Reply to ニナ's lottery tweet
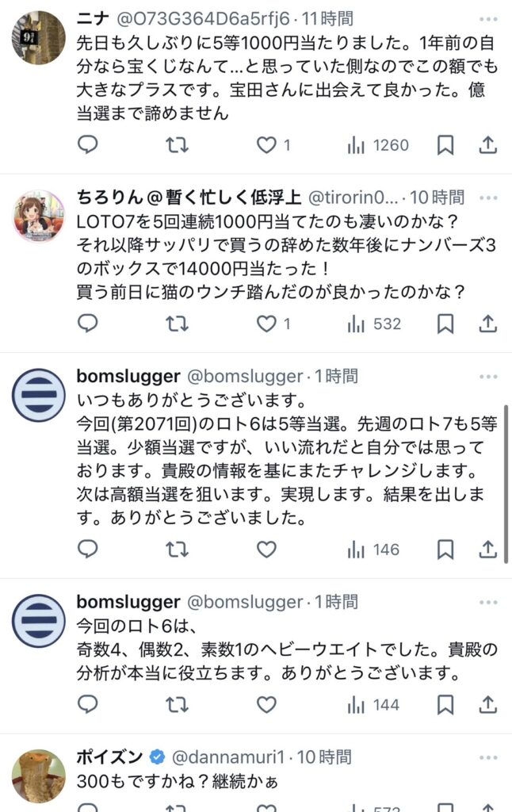This screenshot has width=512, height=812. (x=88, y=145)
